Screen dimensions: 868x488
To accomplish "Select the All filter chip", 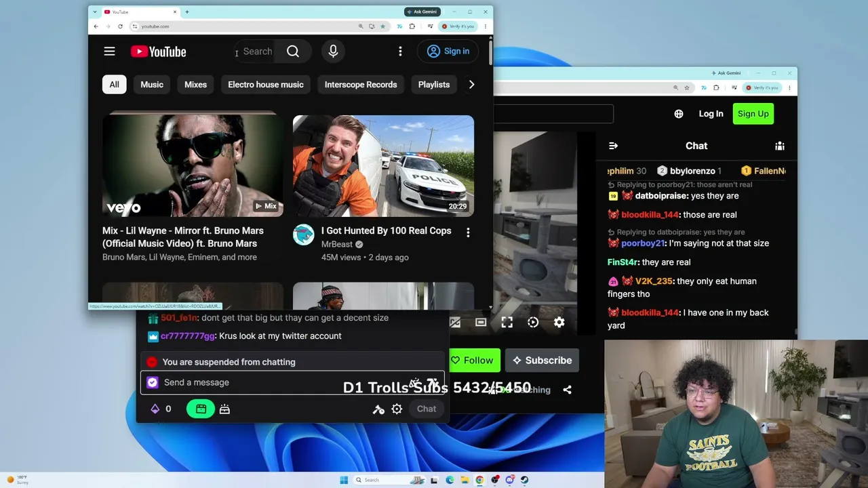I will point(114,85).
